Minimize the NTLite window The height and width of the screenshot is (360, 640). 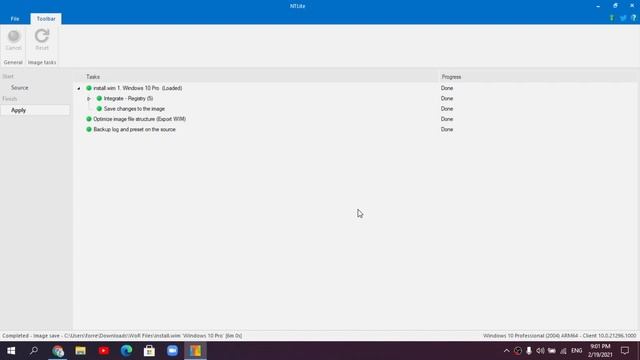(x=598, y=6)
